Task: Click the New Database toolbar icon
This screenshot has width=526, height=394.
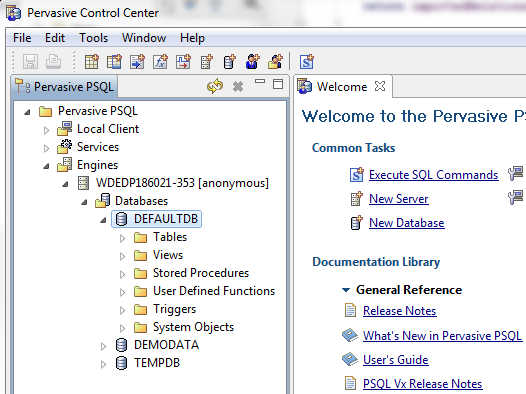Action: pyautogui.click(x=229, y=62)
